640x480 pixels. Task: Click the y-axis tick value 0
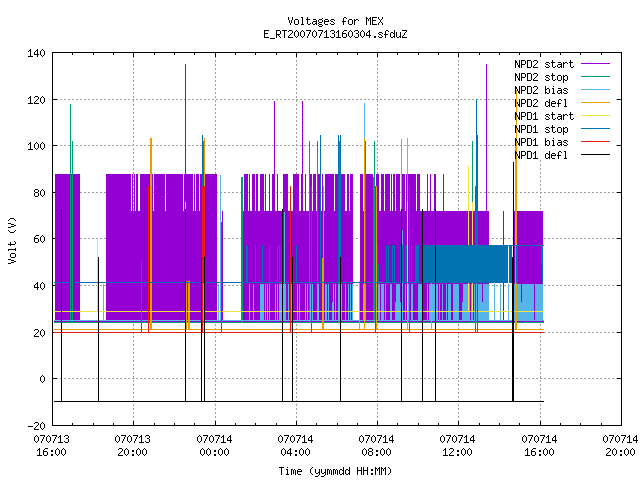[42, 379]
